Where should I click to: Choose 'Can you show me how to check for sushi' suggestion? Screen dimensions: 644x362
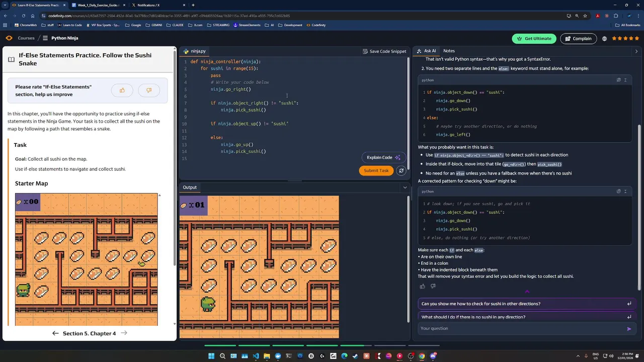pyautogui.click(x=524, y=304)
